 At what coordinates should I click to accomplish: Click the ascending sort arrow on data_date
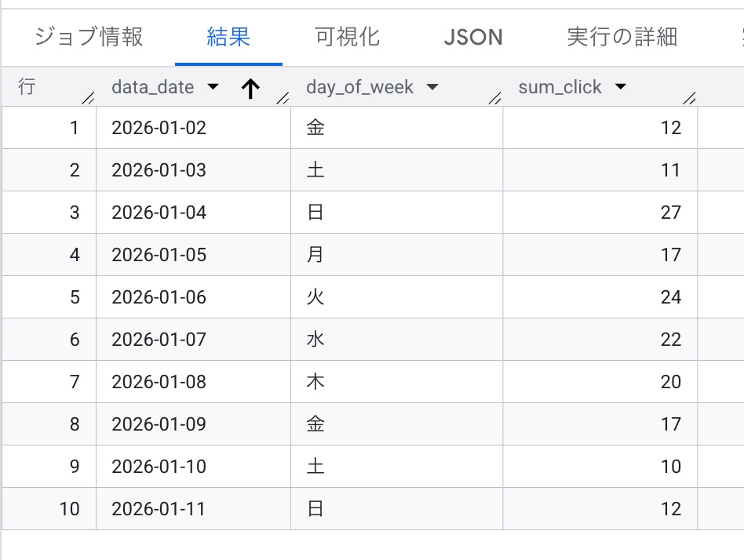coord(250,89)
